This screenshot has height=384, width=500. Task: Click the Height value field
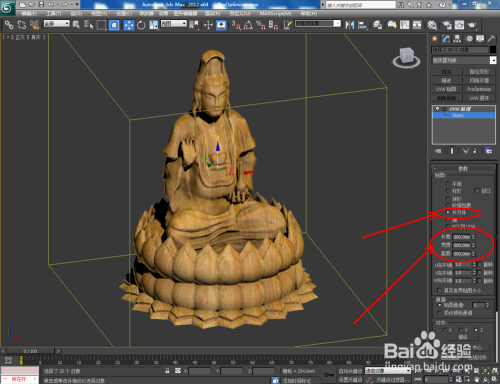tap(462, 254)
